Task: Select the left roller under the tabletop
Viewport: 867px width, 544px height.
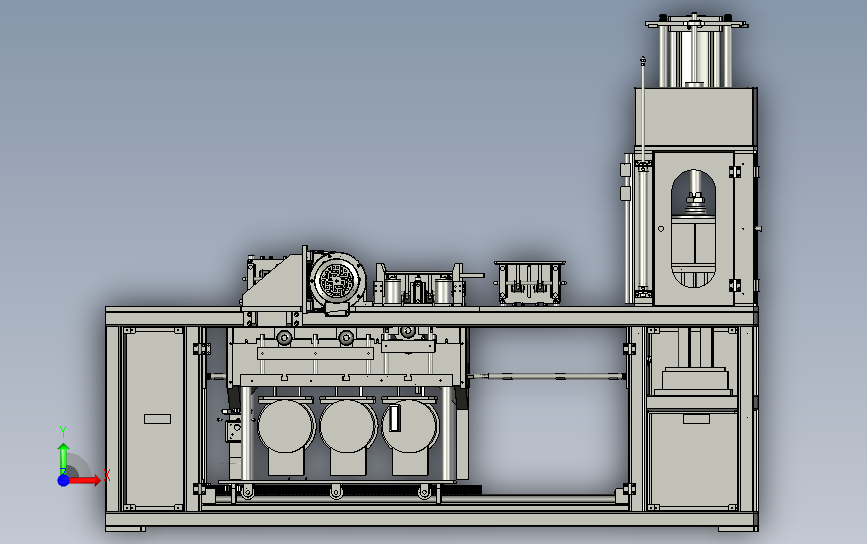Action: [x=284, y=337]
